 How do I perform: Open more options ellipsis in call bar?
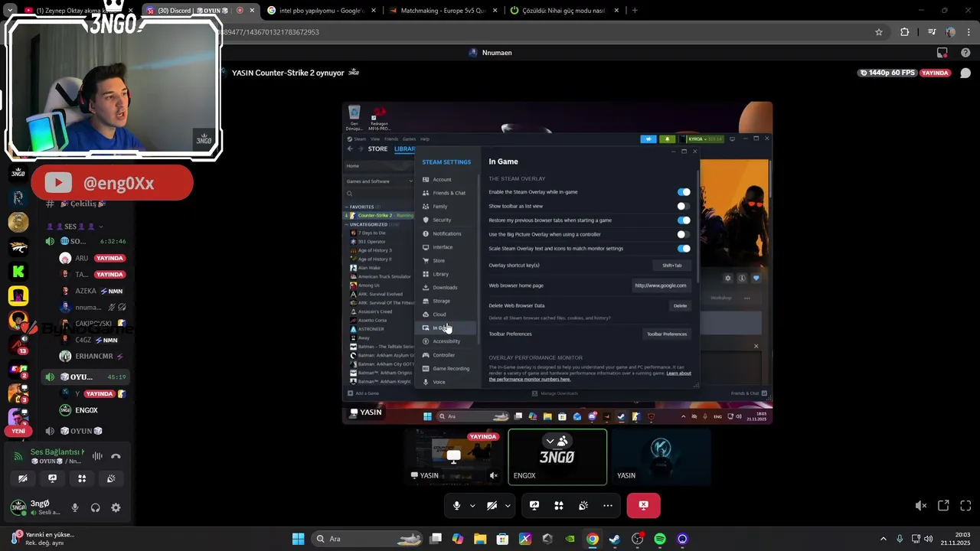point(608,506)
